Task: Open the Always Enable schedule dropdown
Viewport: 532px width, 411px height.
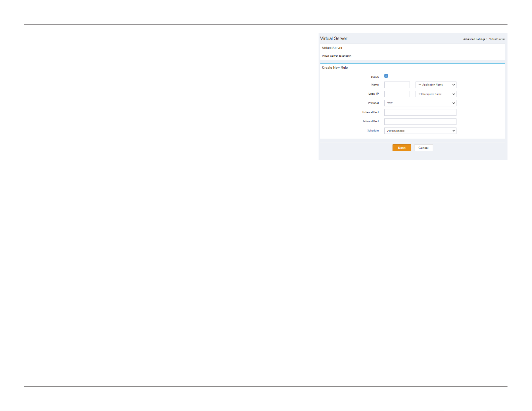Action: (x=420, y=131)
